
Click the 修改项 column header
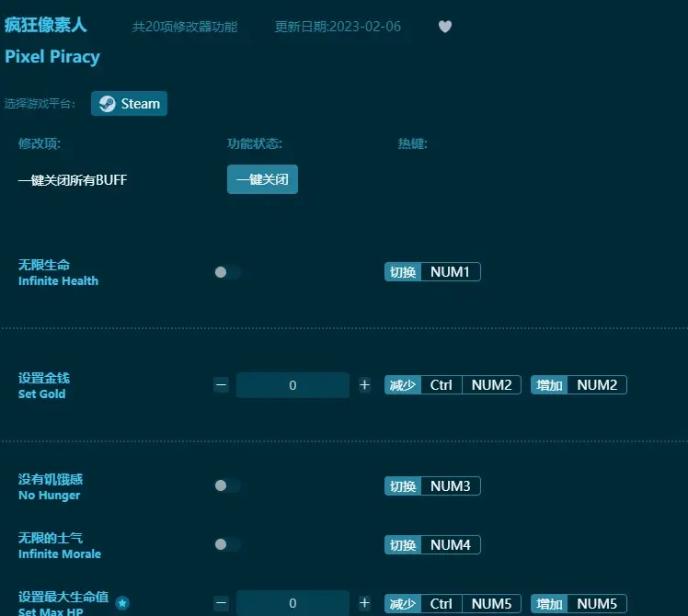pos(40,143)
